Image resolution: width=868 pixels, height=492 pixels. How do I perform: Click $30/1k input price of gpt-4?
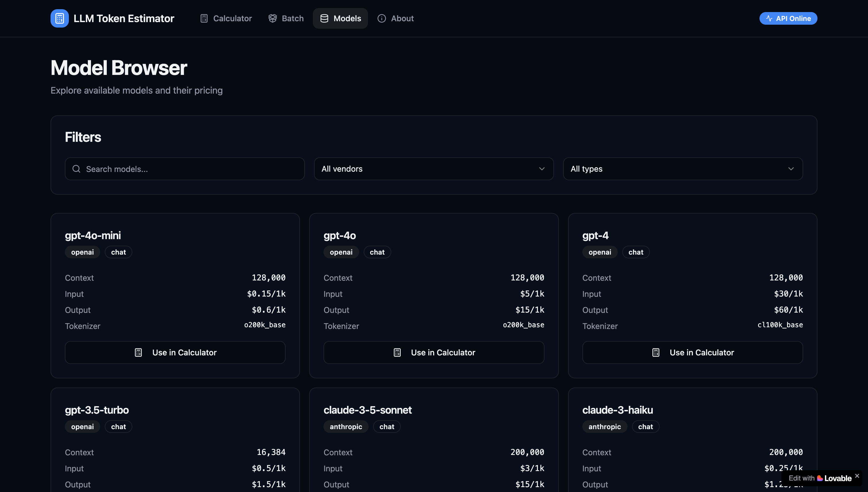tap(788, 294)
